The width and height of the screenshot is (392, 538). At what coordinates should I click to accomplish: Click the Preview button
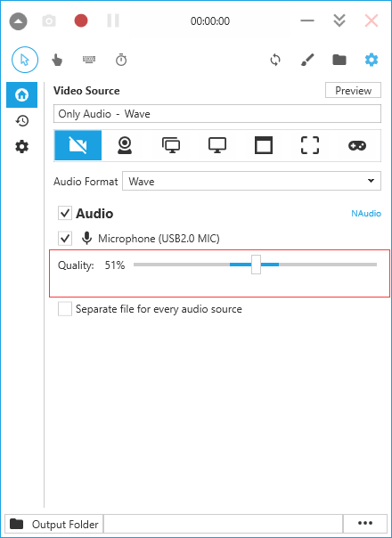click(x=353, y=91)
